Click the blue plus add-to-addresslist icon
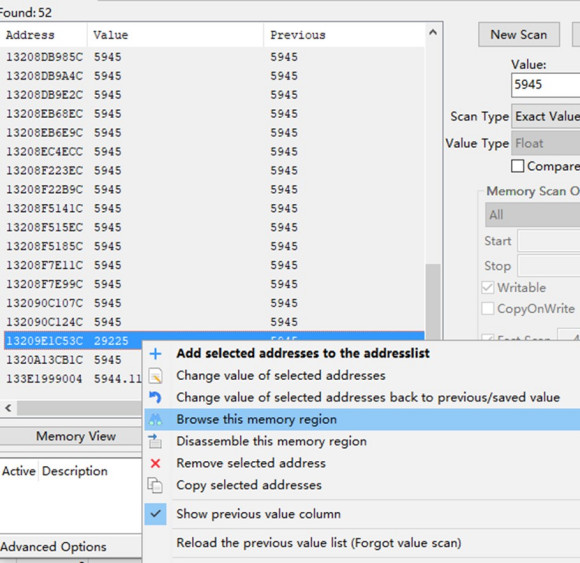580x563 pixels. 155,354
